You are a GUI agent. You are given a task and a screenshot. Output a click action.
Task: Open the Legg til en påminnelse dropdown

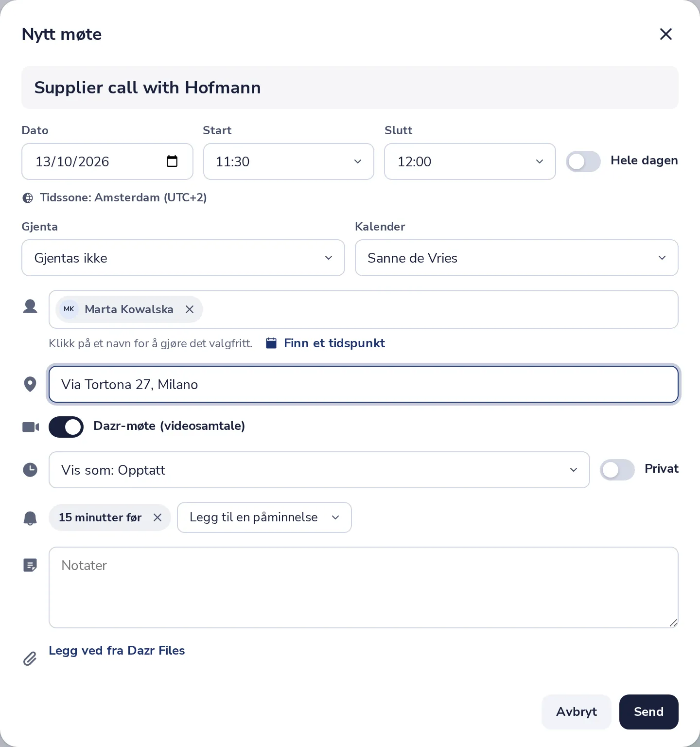264,517
